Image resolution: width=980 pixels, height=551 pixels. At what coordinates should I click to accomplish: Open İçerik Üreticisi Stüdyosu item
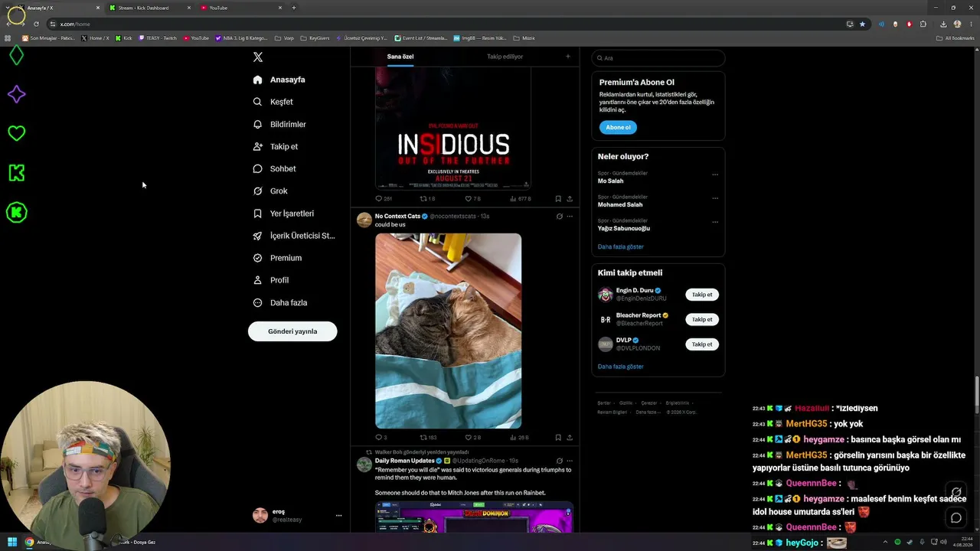(x=294, y=236)
